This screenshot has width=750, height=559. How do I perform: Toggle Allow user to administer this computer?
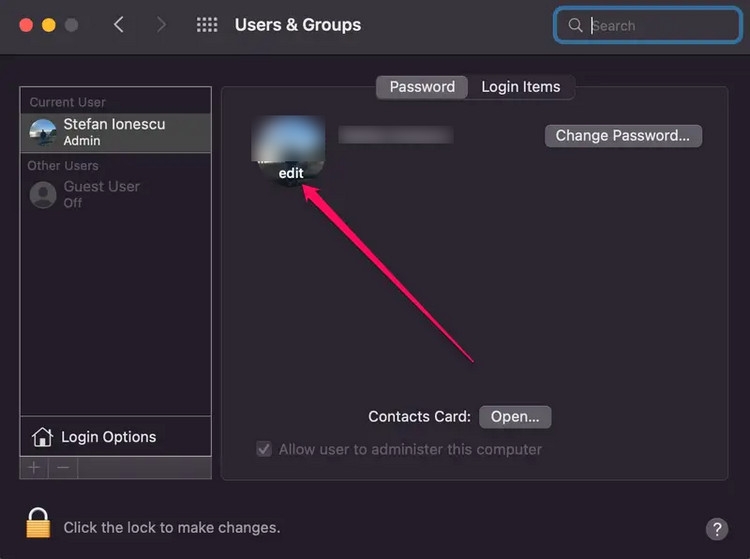(x=264, y=449)
